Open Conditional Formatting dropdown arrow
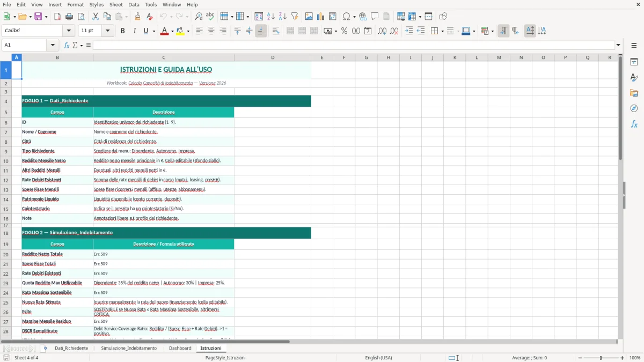 coord(492,31)
